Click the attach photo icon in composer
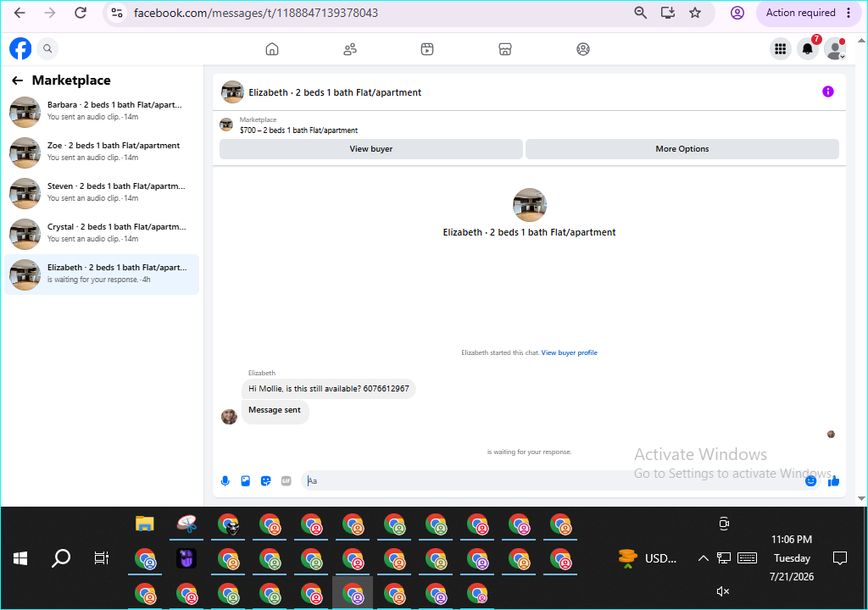 click(246, 481)
